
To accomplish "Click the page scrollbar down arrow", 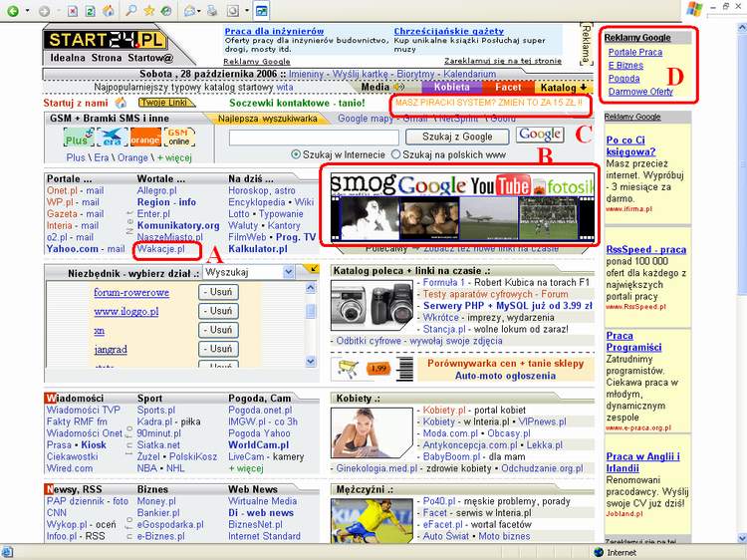I will pyautogui.click(x=742, y=538).
